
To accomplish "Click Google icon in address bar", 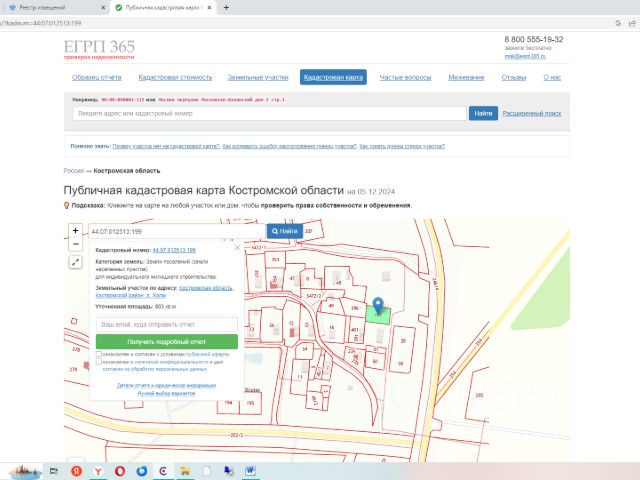I will pyautogui.click(x=618, y=23).
